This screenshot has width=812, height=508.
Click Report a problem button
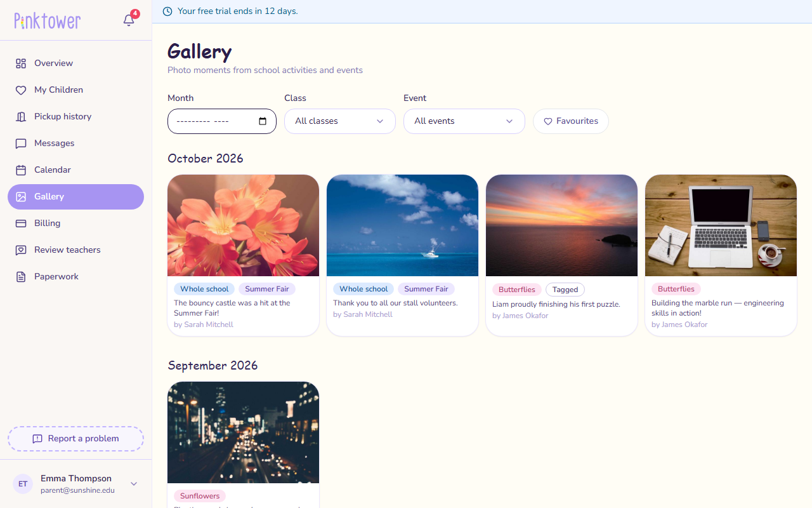coord(76,439)
